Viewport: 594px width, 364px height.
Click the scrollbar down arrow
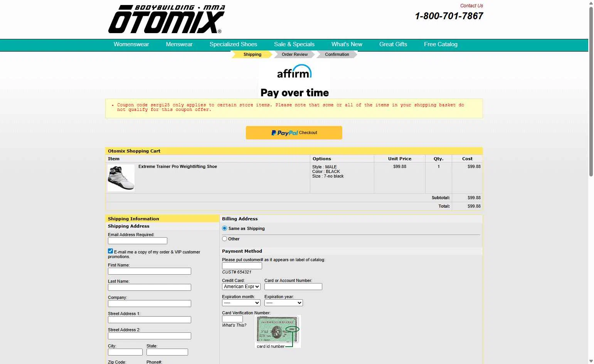click(591, 361)
